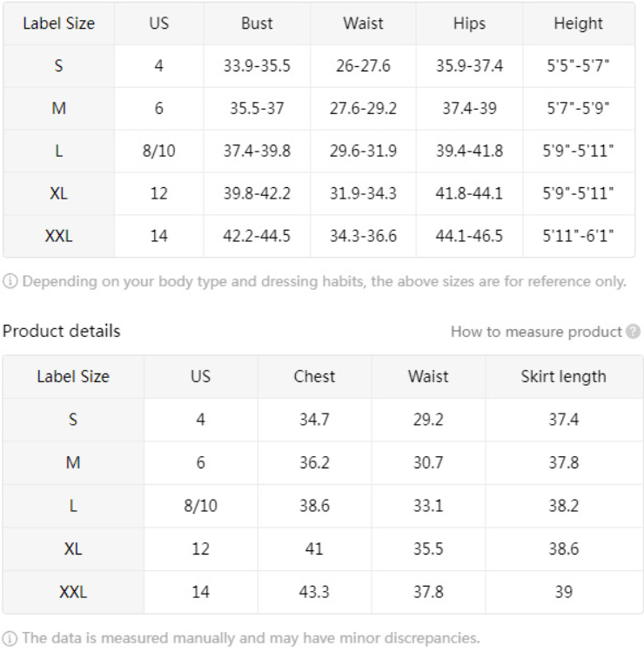Click the Hips column header

click(x=469, y=24)
